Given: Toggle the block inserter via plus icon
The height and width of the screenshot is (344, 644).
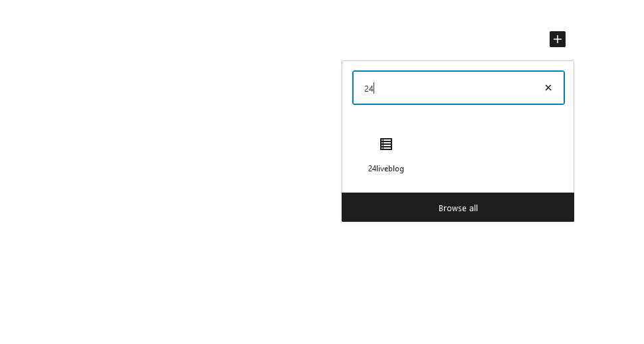Looking at the screenshot, I should pyautogui.click(x=558, y=39).
